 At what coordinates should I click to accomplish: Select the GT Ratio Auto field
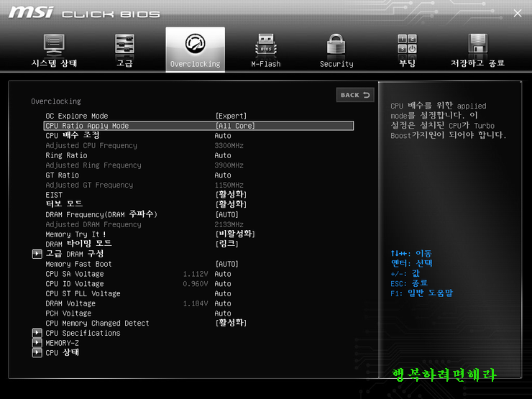click(223, 175)
